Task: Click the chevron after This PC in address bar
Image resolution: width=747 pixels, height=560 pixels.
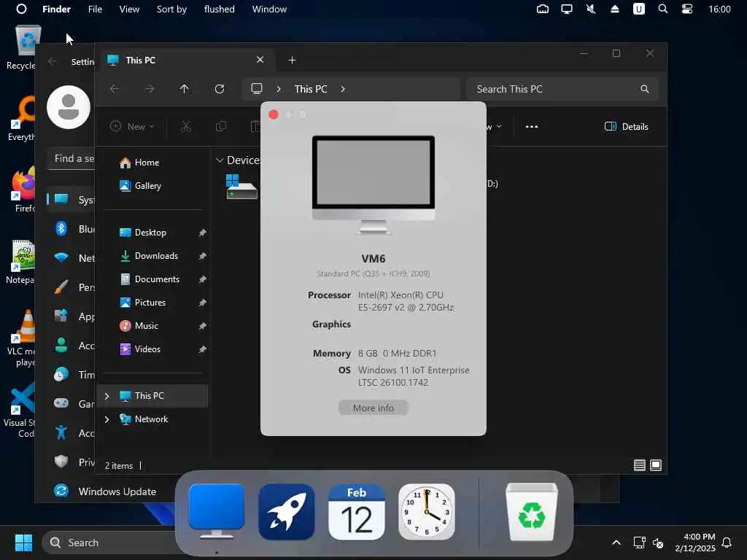Action: (x=343, y=89)
